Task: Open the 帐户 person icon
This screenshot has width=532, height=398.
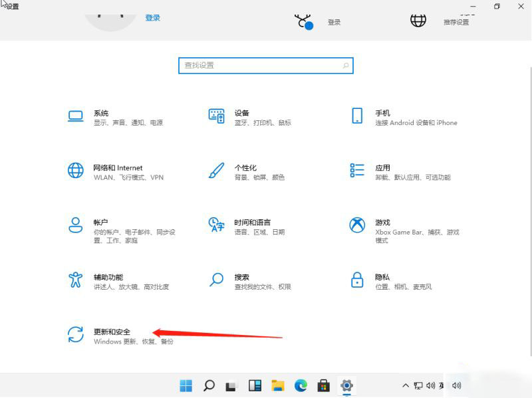Action: click(75, 225)
